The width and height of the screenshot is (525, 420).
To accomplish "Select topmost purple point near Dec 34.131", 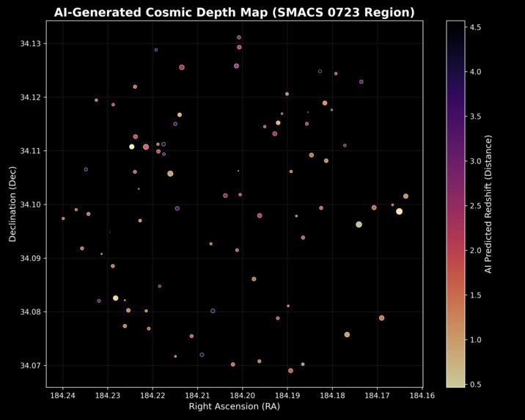I will [x=239, y=37].
